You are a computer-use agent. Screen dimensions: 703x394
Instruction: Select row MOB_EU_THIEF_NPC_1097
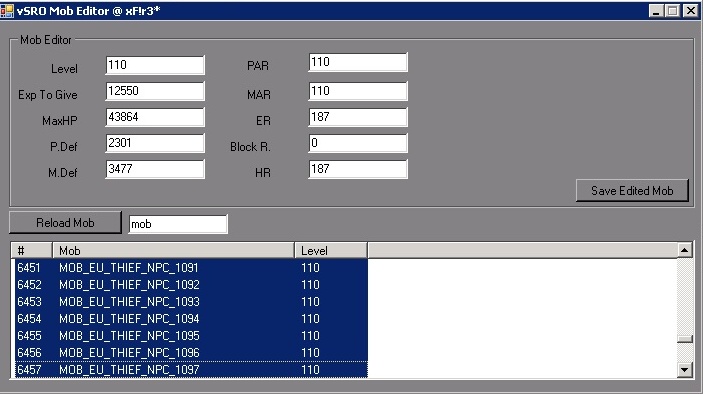point(191,370)
